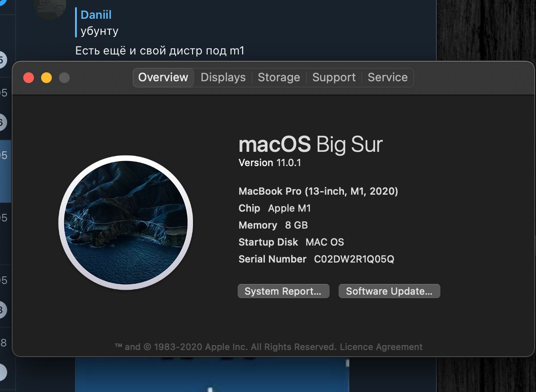The height and width of the screenshot is (392, 536).
Task: Click the macOS Big Sur title
Action: (x=310, y=144)
